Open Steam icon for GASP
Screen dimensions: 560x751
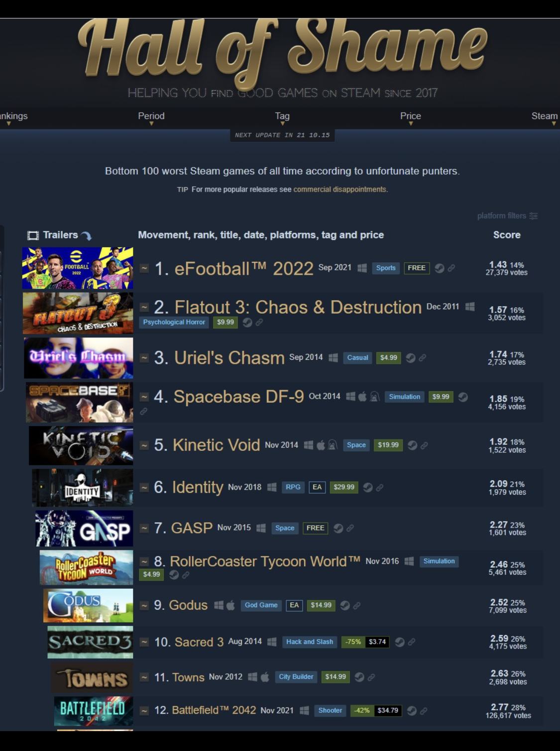pos(338,528)
